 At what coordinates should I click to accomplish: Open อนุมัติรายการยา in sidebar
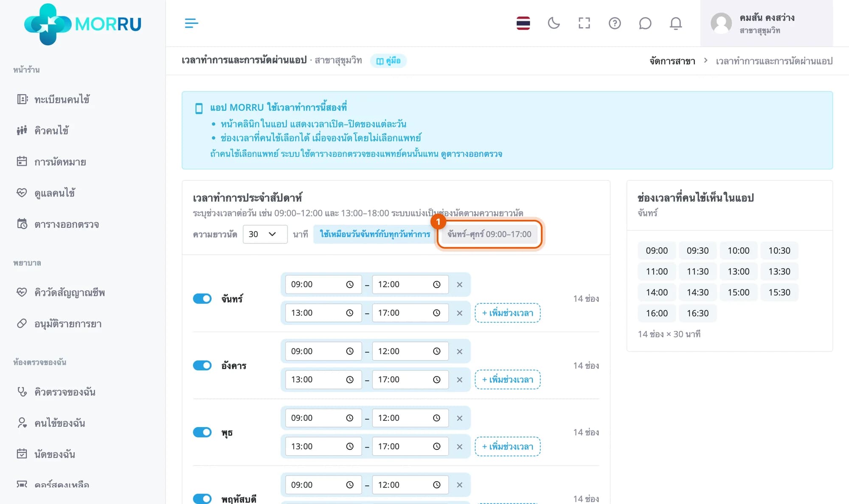68,324
